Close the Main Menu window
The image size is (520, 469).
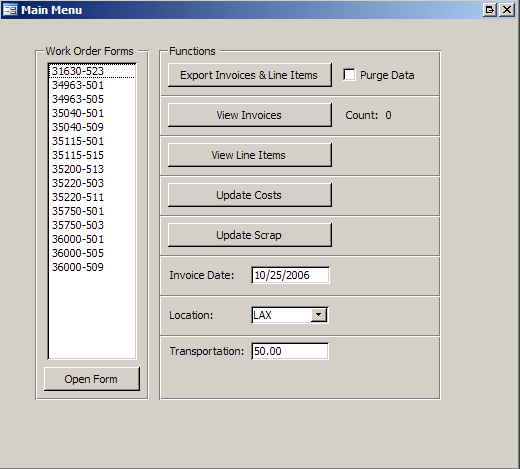click(x=507, y=10)
